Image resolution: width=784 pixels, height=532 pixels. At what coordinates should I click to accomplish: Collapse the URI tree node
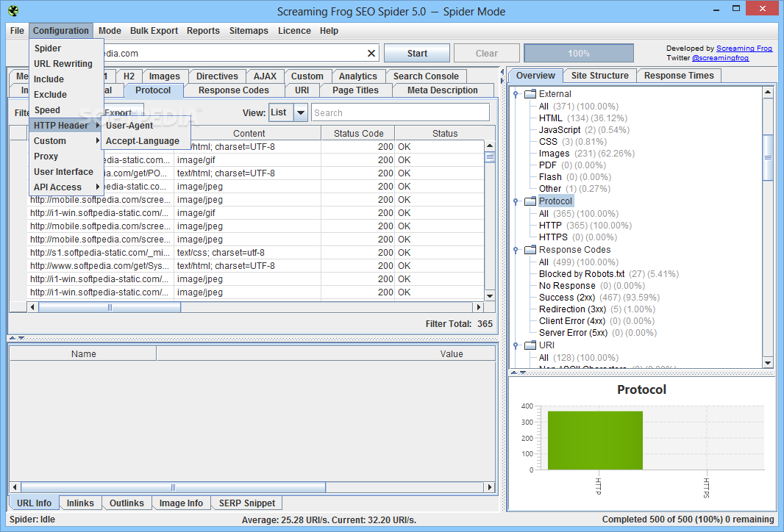pyautogui.click(x=516, y=345)
